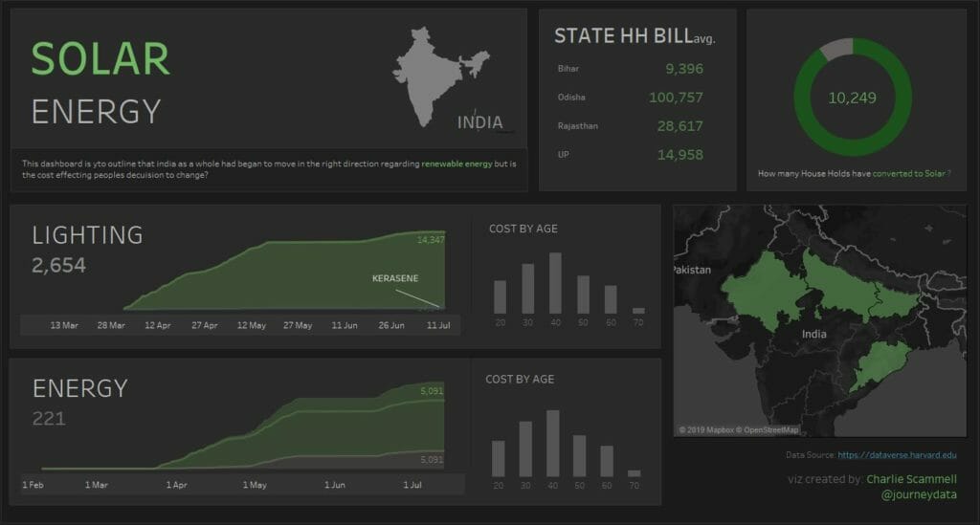Viewport: 980px width, 525px height.
Task: Select the gray segment of the donut chart
Action: point(836,49)
